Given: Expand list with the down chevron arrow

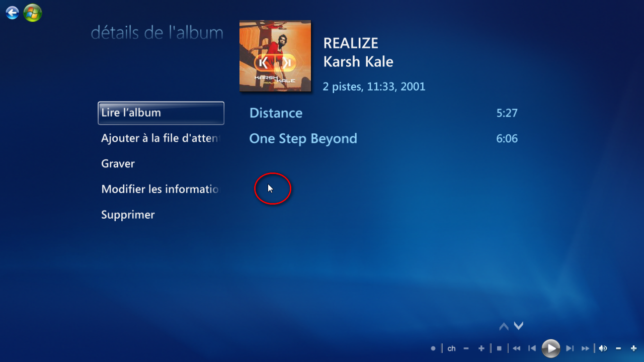Looking at the screenshot, I should coord(519,326).
